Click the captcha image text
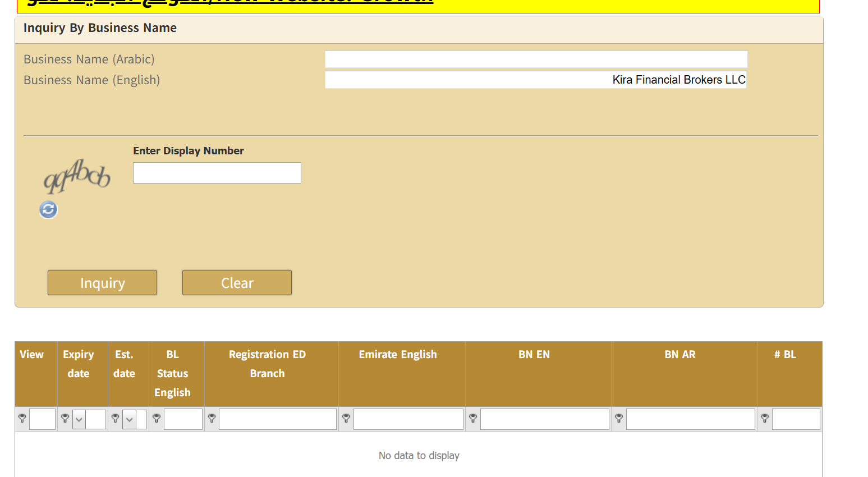868x477 pixels. tap(77, 176)
